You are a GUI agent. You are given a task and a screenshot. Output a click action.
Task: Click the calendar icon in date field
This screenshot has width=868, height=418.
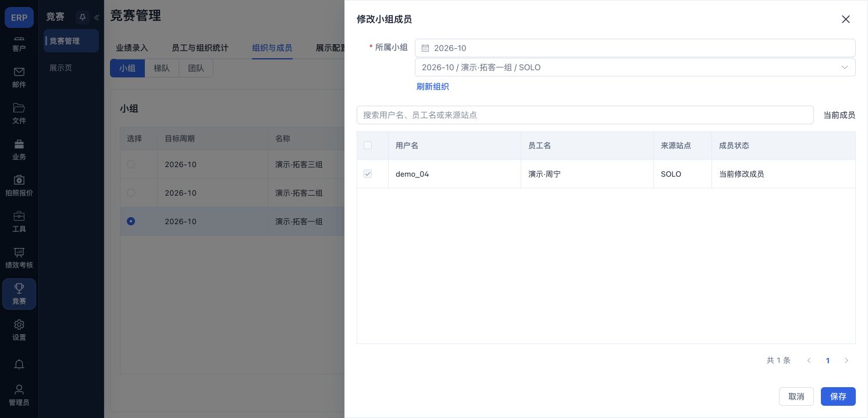click(x=425, y=48)
